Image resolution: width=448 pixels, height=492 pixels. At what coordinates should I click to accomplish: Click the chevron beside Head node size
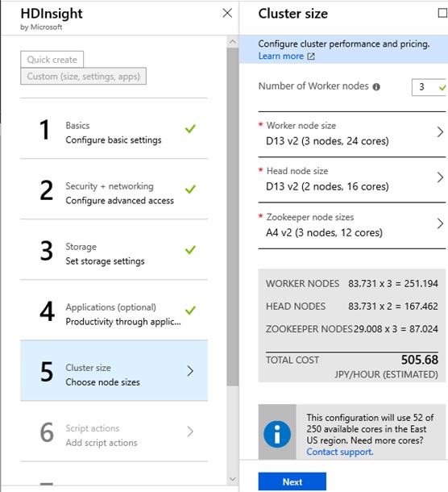click(x=440, y=177)
